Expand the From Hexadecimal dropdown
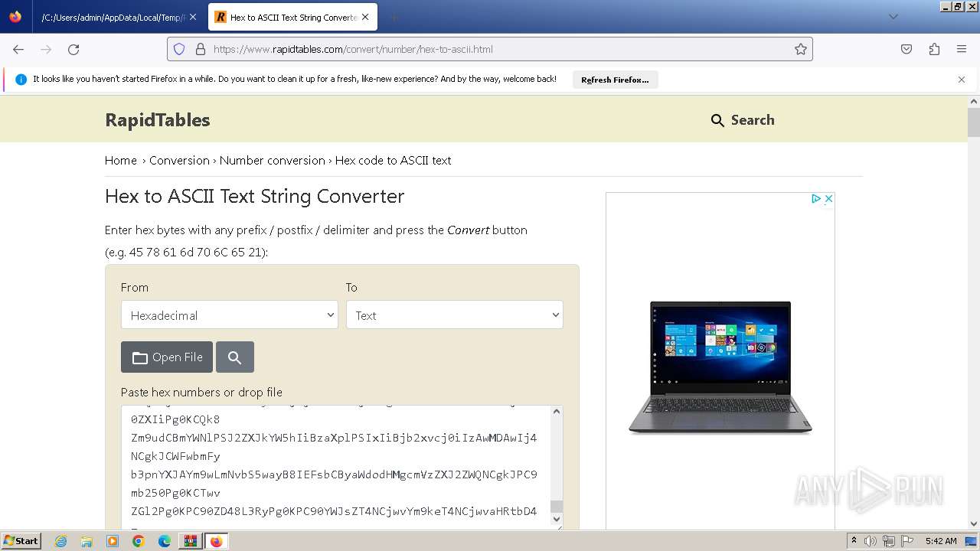Image resolution: width=980 pixels, height=551 pixels. click(x=230, y=315)
